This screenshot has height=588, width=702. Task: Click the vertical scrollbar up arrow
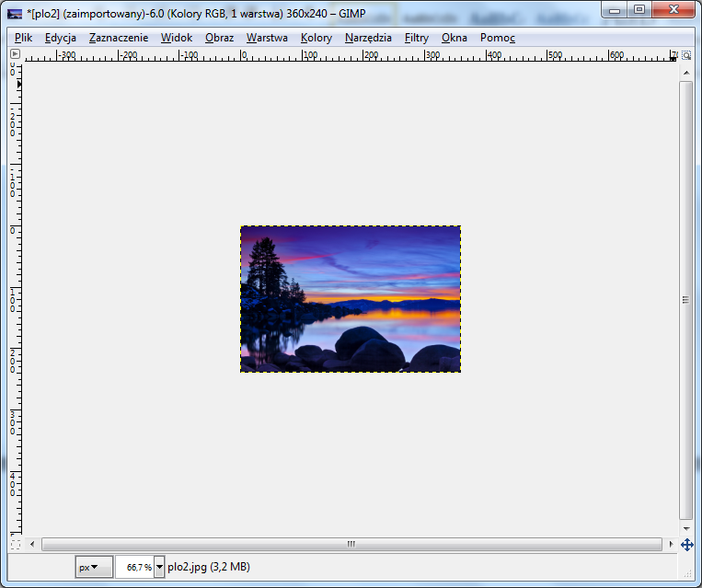(686, 73)
